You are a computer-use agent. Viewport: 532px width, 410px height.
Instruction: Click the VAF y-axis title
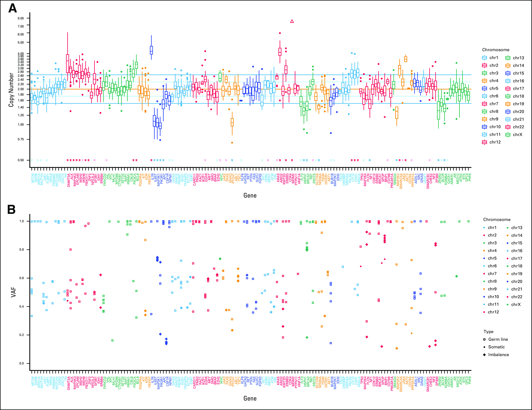pyautogui.click(x=14, y=292)
